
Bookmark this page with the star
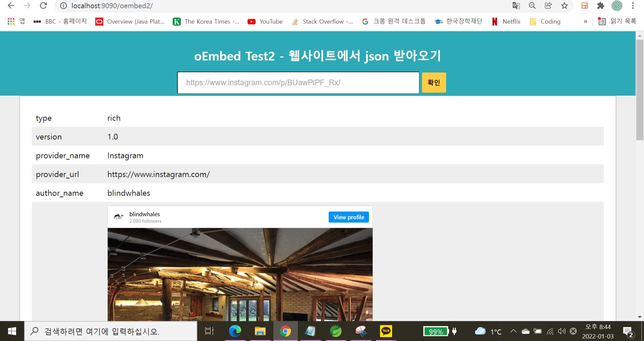coord(565,6)
